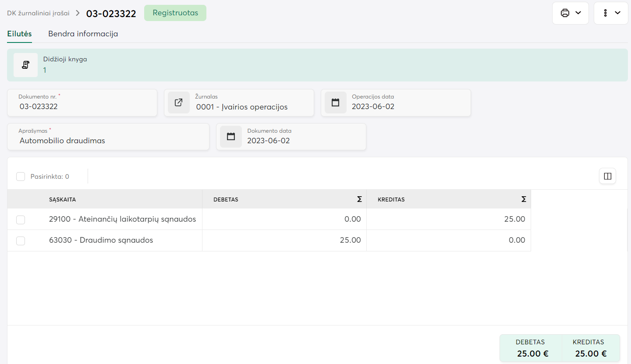Sort by the SĄSKAITA column header
This screenshot has height=364, width=631.
[x=63, y=199]
